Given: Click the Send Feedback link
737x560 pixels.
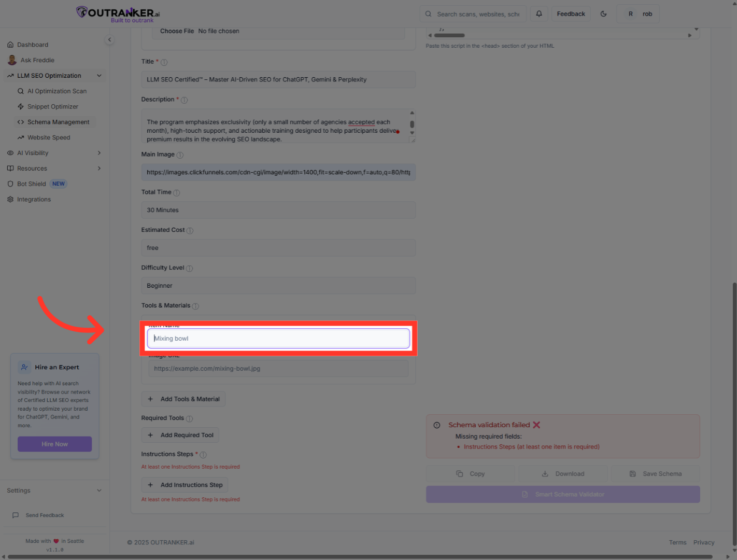Looking at the screenshot, I should 45,515.
